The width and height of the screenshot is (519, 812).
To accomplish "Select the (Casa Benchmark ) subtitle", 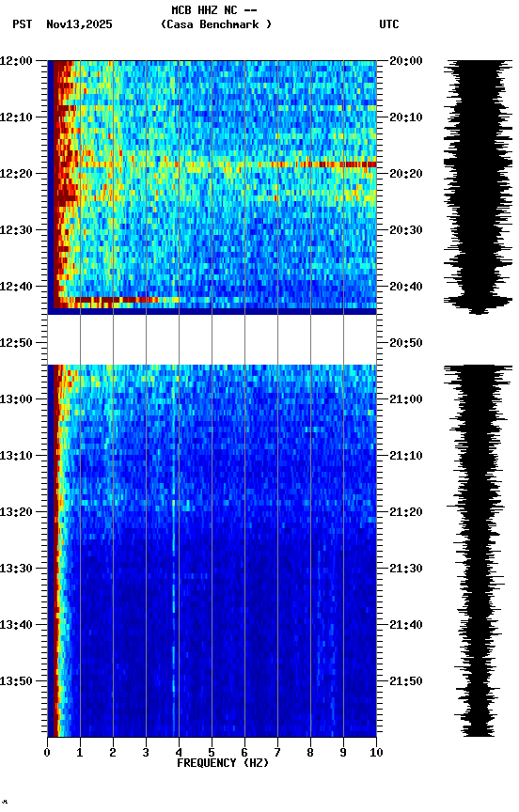I will coord(216,24).
